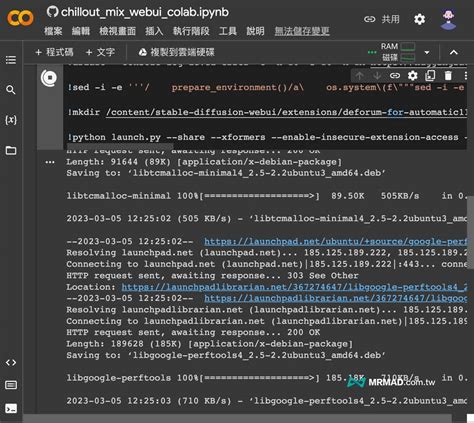Click the GitHub icon beside notebook title

click(x=52, y=12)
